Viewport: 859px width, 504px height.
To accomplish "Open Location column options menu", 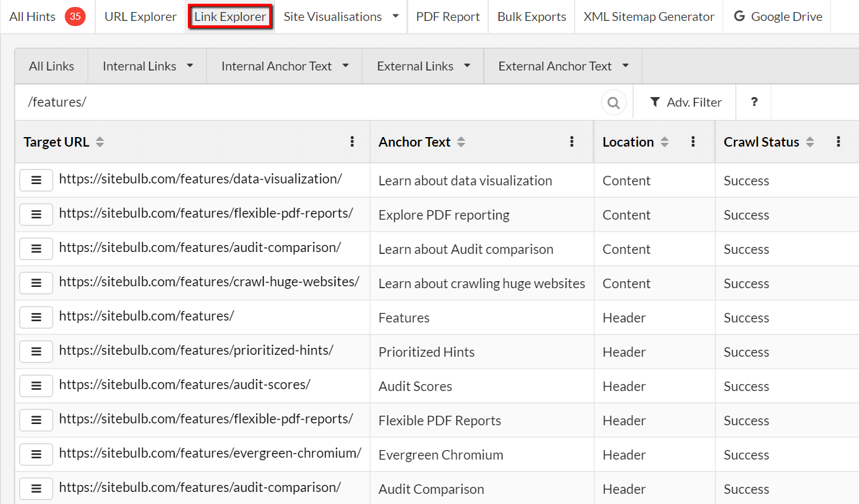I will [693, 142].
